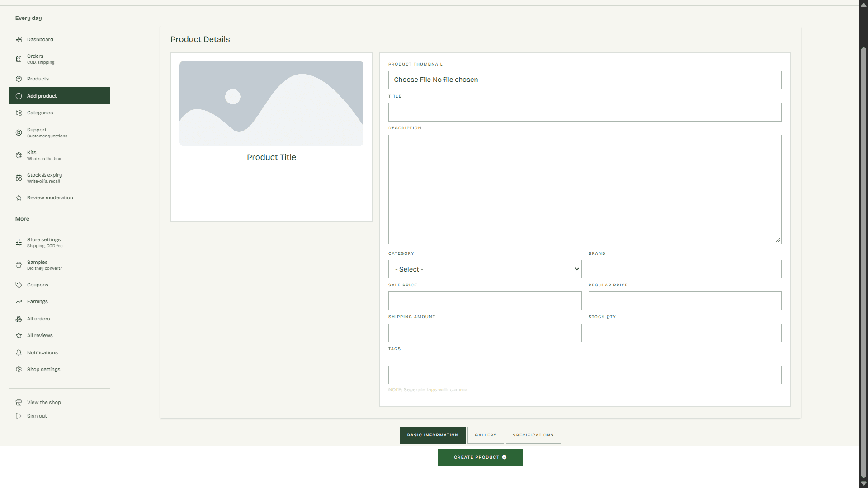Click the 'Product Title' preview text

pyautogui.click(x=271, y=157)
